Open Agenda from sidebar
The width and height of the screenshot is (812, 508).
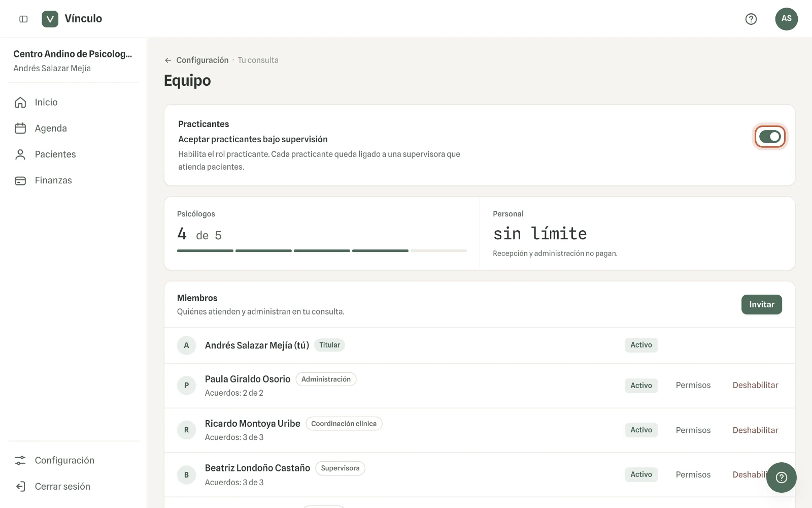51,128
